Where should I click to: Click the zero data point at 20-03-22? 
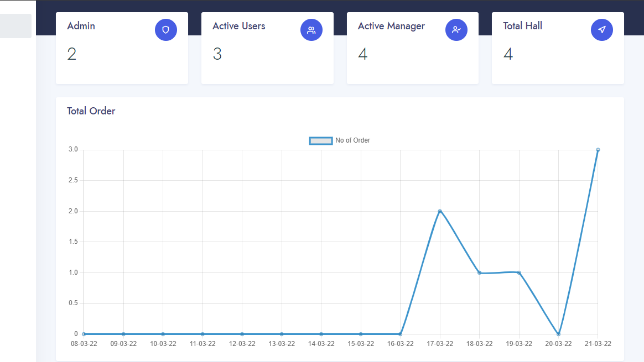tap(558, 334)
